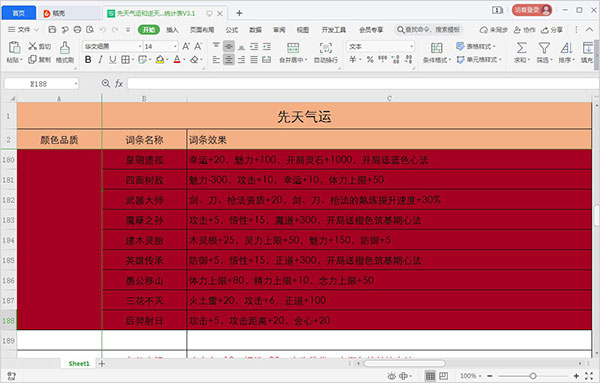Image resolution: width=600 pixels, height=383 pixels.
Task: Click the zoom slider handle
Action: click(x=533, y=376)
